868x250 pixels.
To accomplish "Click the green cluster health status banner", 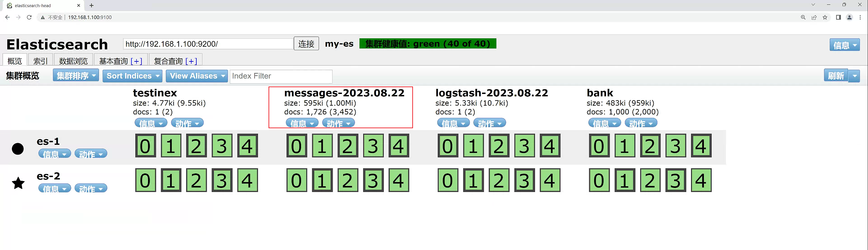I will point(428,43).
